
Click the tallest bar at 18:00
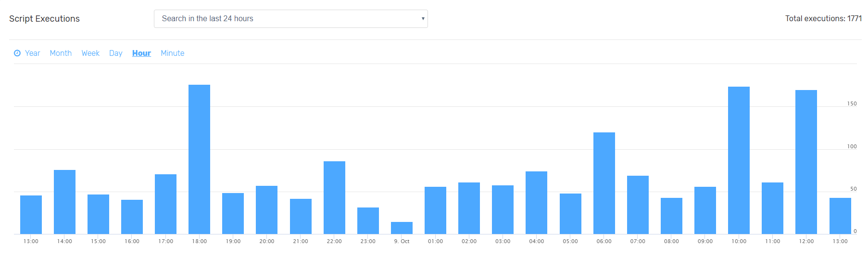(x=199, y=159)
